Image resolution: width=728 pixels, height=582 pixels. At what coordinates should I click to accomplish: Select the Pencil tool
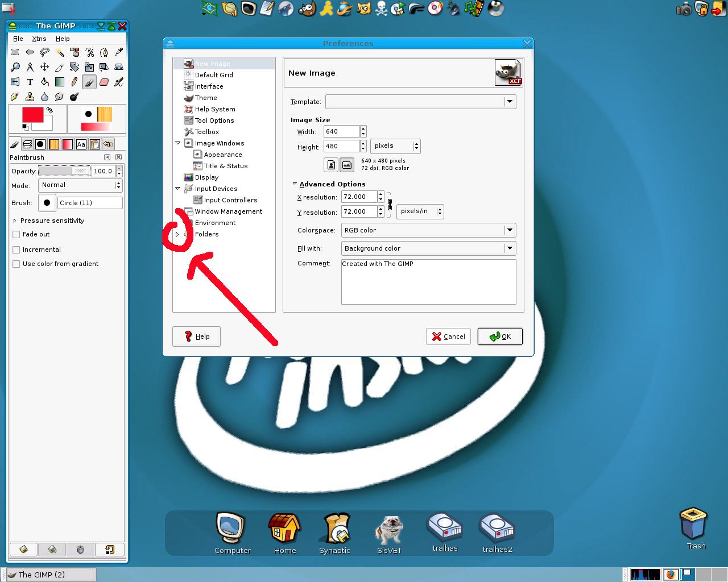pyautogui.click(x=75, y=82)
